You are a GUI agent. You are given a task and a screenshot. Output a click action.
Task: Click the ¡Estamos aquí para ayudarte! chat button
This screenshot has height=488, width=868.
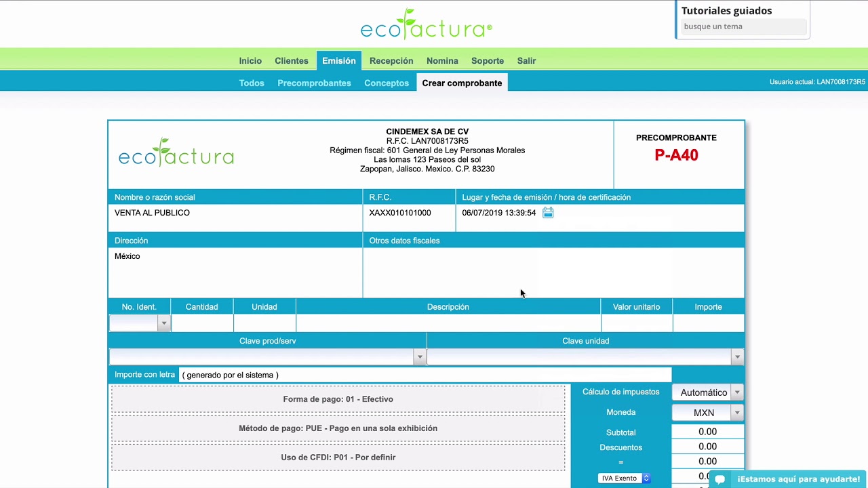(787, 479)
